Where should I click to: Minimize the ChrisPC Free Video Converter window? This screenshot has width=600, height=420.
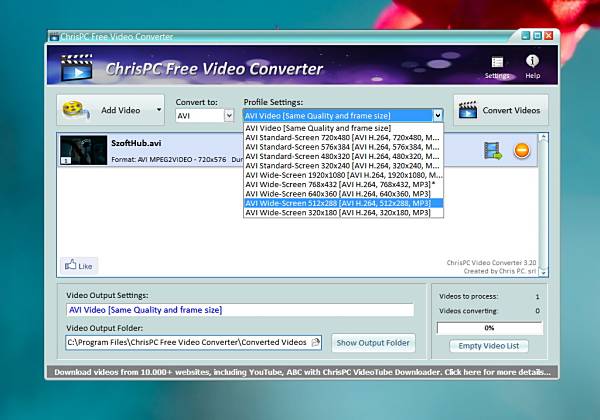click(x=526, y=36)
